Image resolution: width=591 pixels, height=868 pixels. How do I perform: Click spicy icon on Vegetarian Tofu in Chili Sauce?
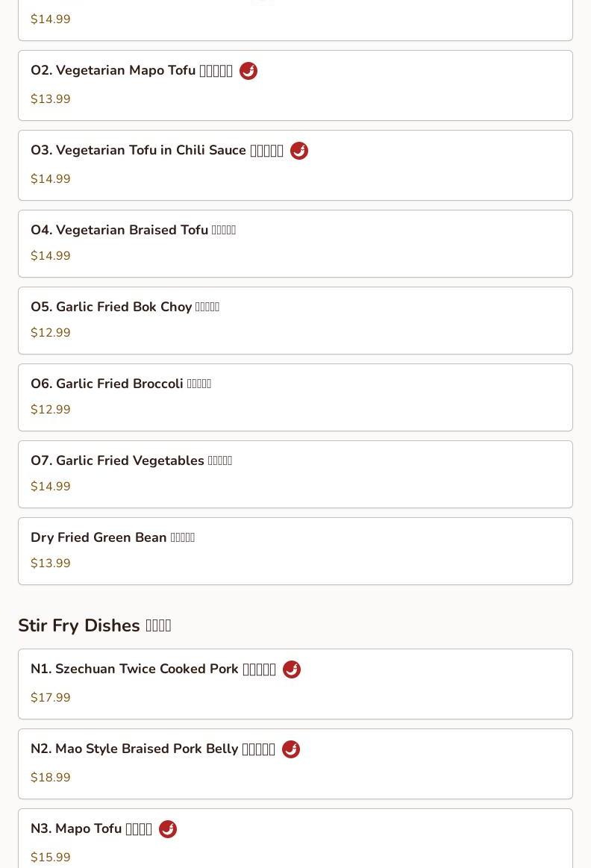pyautogui.click(x=299, y=151)
